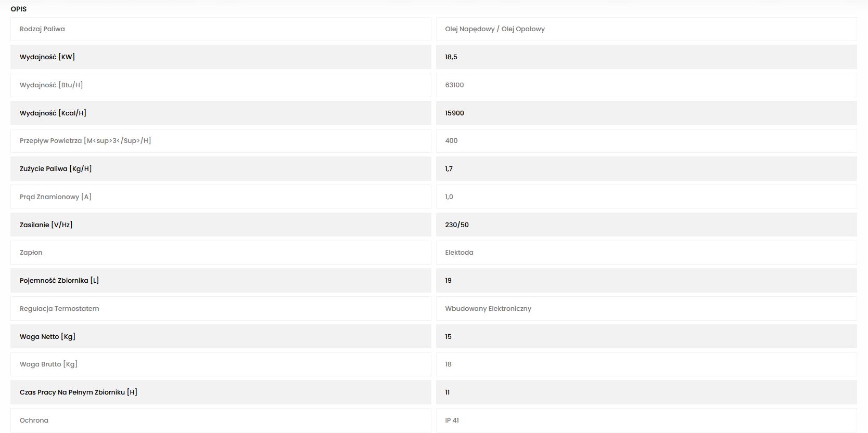Select the Rodzaj Paliwa label cell
The height and width of the screenshot is (433, 868).
click(x=43, y=29)
